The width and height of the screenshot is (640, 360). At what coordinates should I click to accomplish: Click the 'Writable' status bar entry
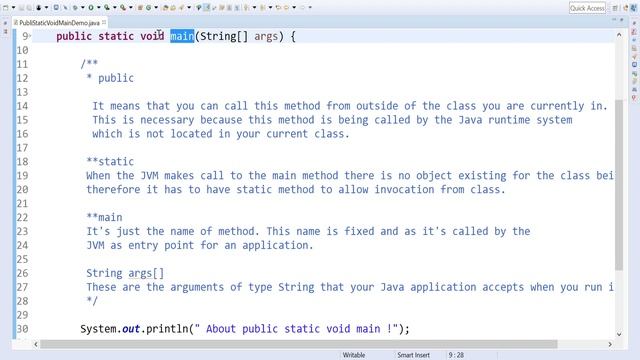tap(354, 355)
